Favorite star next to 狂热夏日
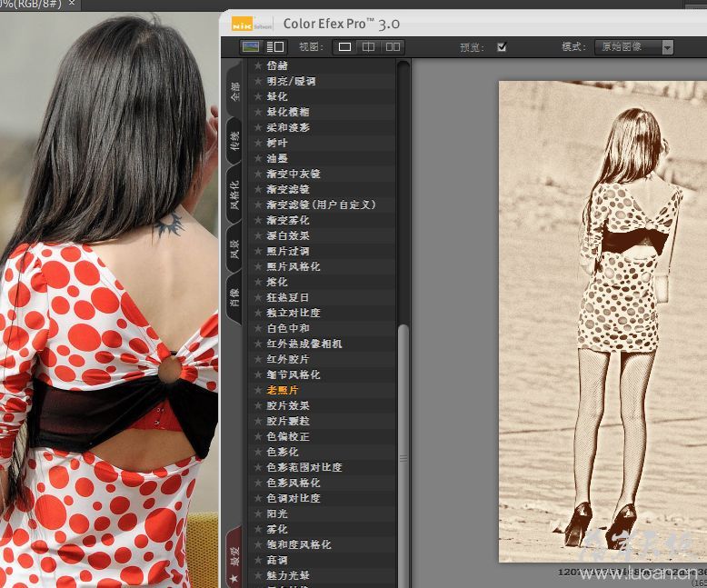The width and height of the screenshot is (707, 588). coord(258,296)
